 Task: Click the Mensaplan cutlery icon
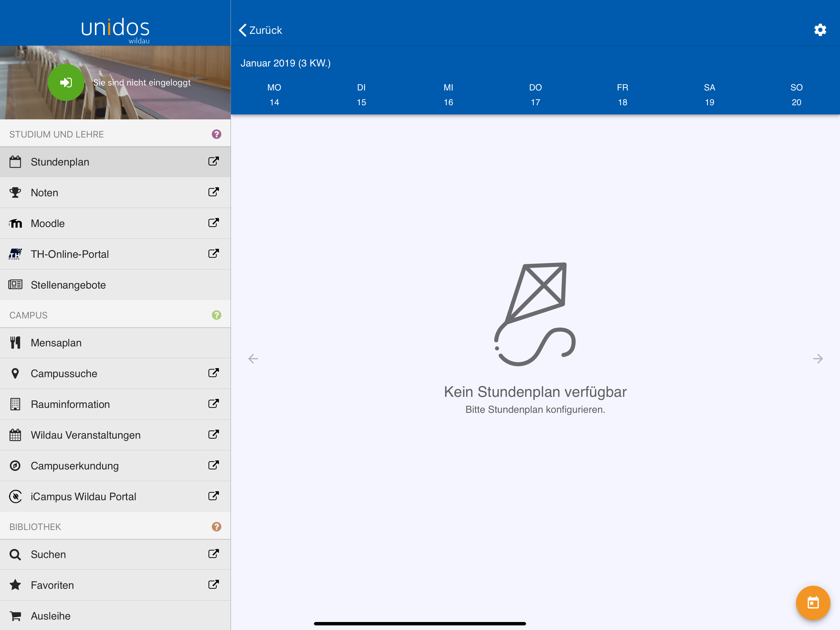coord(15,343)
